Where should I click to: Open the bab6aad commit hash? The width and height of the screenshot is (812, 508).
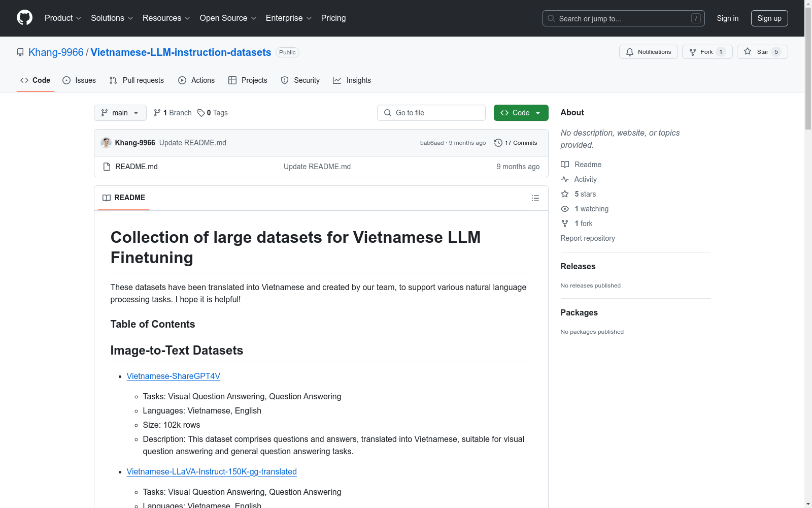432,143
